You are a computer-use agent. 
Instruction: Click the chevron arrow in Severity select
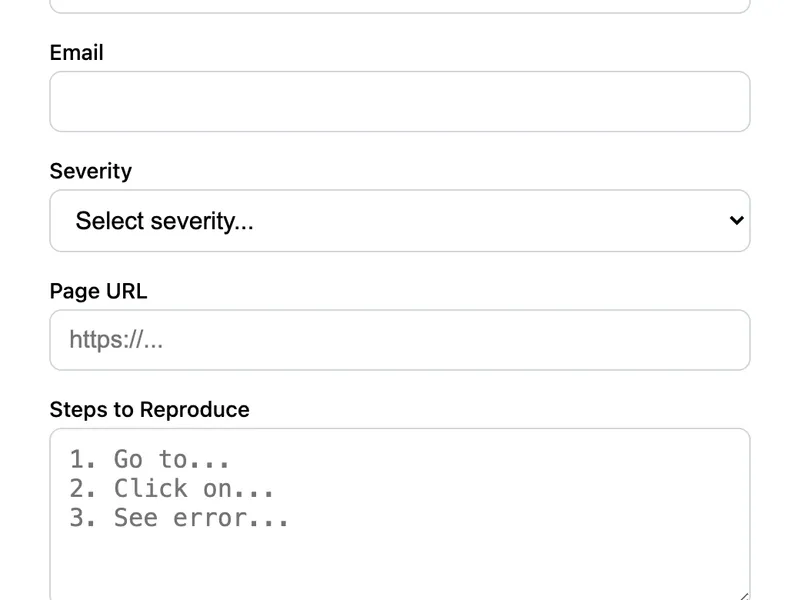(x=736, y=220)
